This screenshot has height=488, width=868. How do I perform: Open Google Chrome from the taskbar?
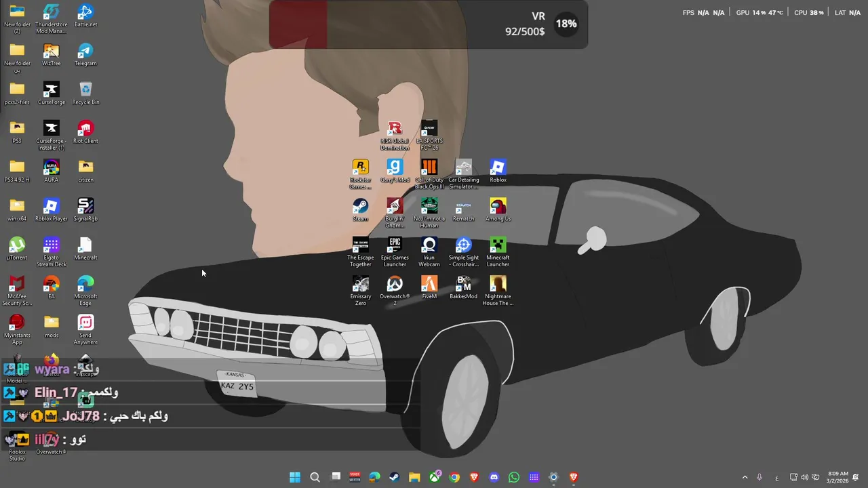tap(454, 477)
